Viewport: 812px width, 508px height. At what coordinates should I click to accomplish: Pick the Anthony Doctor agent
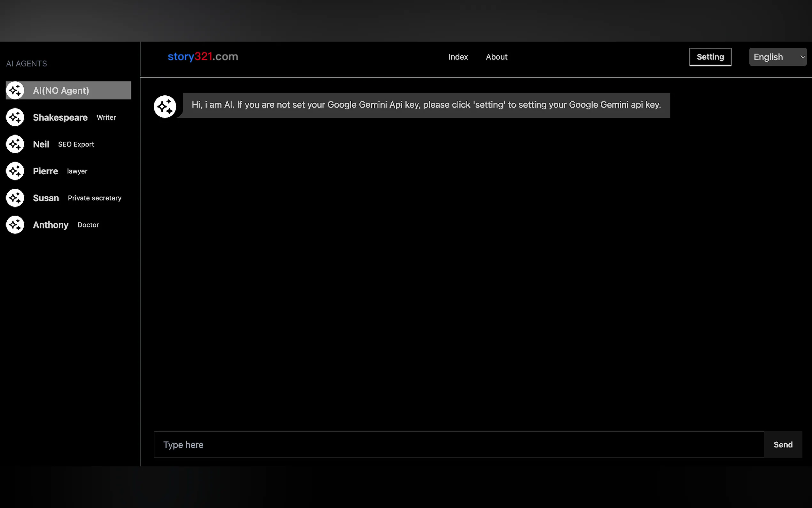(66, 225)
